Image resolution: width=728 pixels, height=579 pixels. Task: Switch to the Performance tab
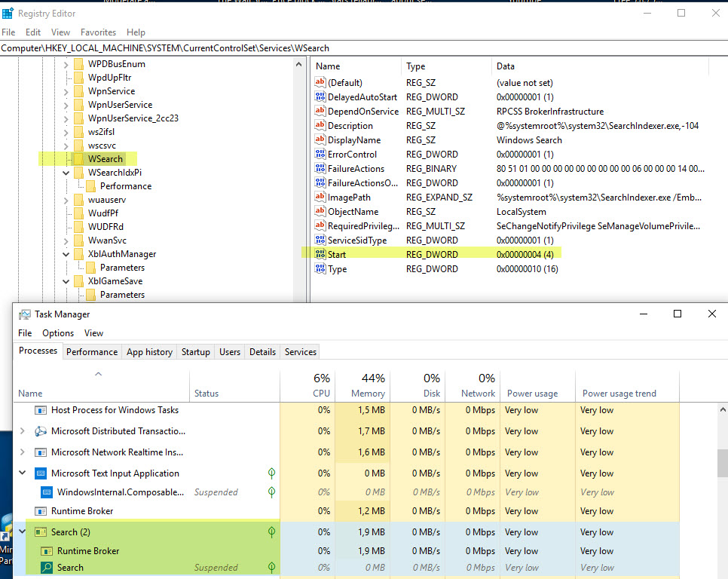92,352
